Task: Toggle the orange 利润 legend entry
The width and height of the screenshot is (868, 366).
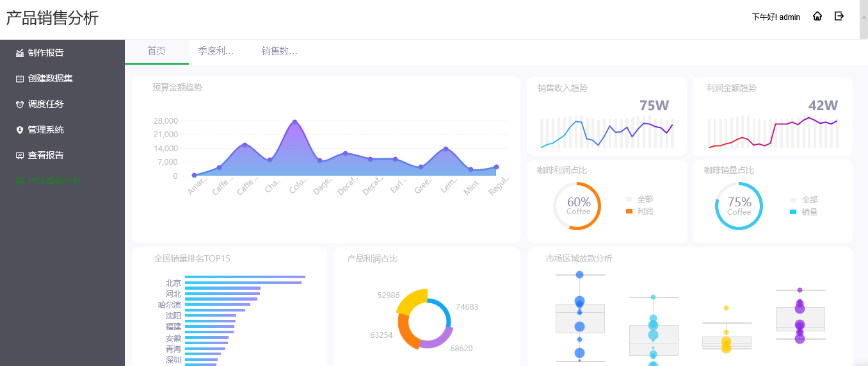Action: click(639, 211)
